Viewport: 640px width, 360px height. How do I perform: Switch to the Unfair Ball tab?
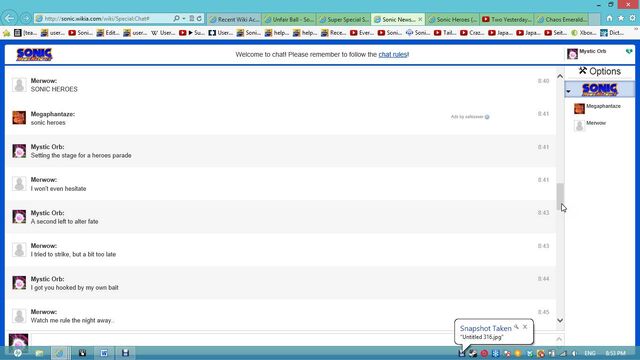click(x=289, y=19)
